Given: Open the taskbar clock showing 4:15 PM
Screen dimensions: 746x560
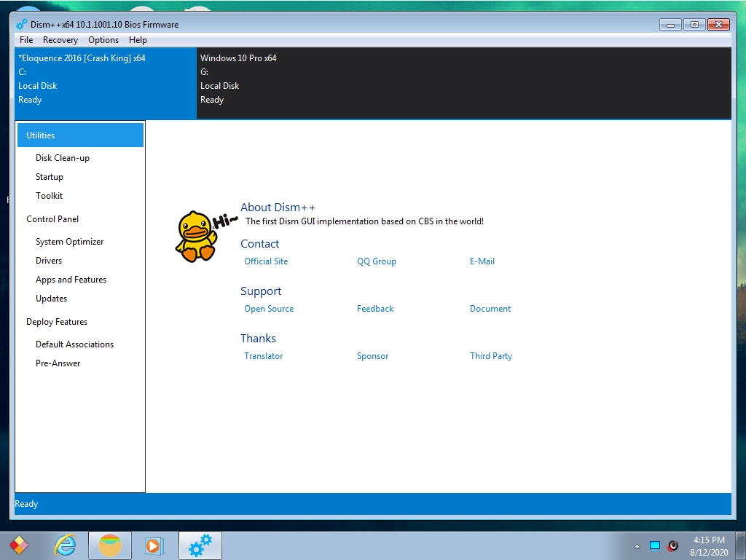Looking at the screenshot, I should [709, 545].
